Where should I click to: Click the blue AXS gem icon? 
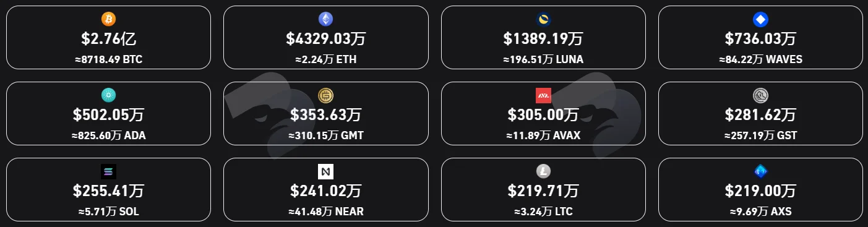(x=760, y=171)
